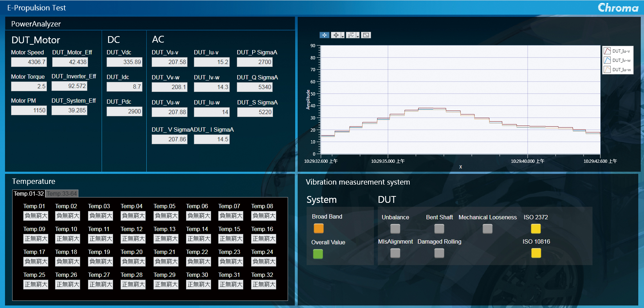Click the DUT_Vdc value 335.89
Viewport: 644px width, 308px height.
click(125, 62)
